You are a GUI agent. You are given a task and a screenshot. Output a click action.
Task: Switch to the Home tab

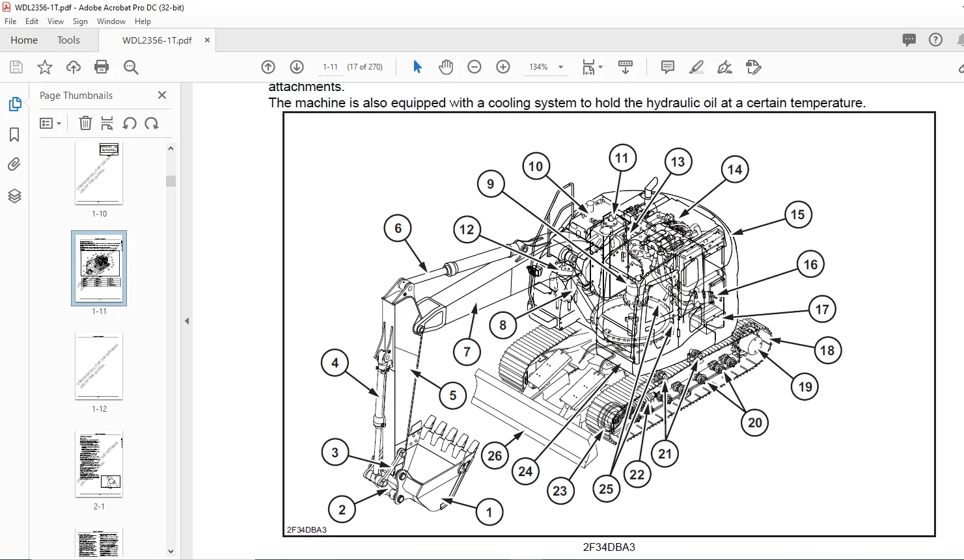click(24, 40)
